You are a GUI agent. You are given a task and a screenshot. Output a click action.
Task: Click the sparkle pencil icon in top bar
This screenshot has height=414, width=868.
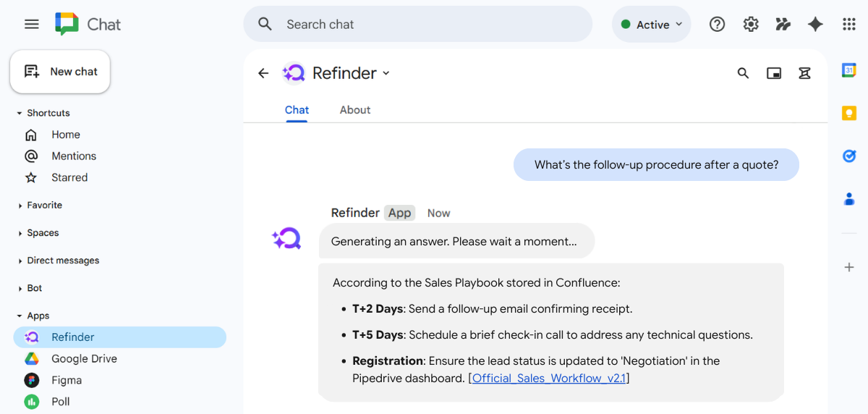[x=783, y=24]
